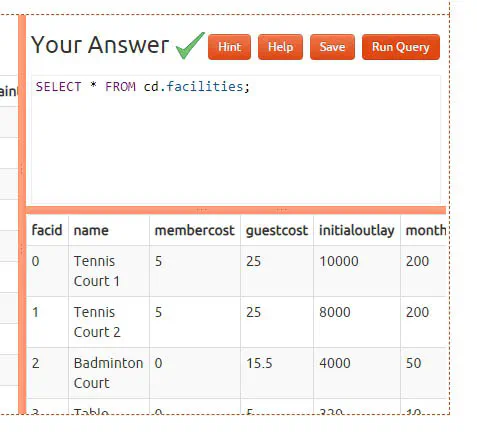Click the Tennis Court 1 cell
This screenshot has width=477, height=435.
tap(109, 271)
